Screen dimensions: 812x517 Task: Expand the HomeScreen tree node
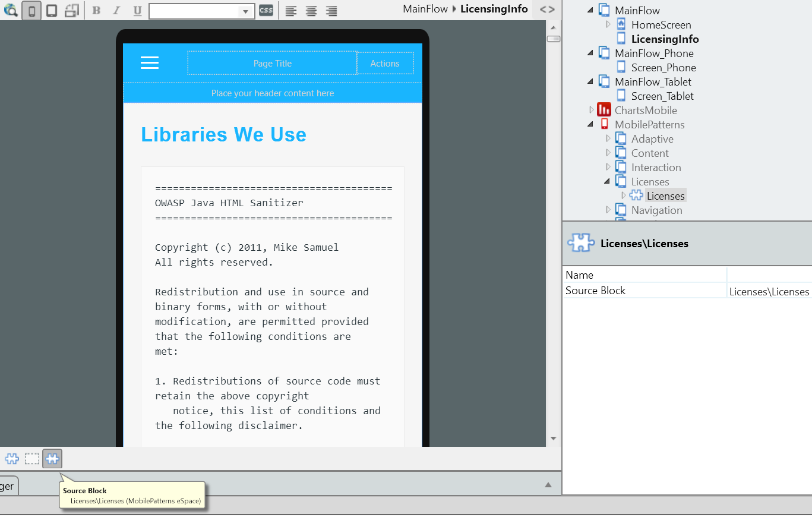608,24
